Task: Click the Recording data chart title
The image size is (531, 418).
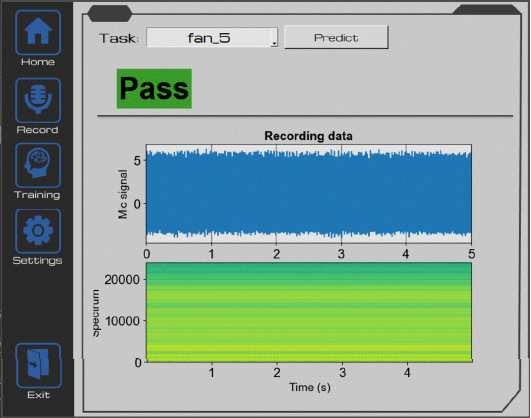Action: click(308, 136)
